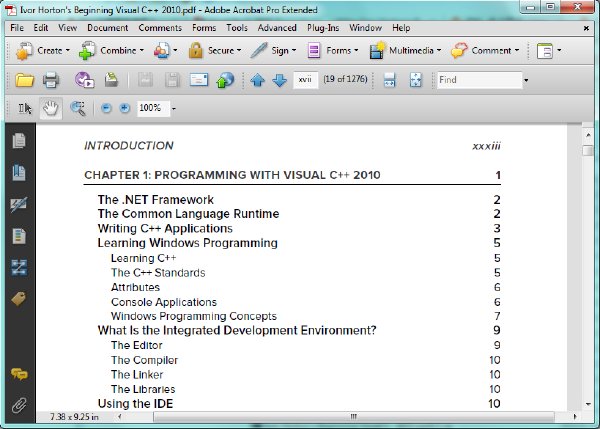This screenshot has height=429, width=600.
Task: Click the horizontal scrollbar right arrow
Action: 575,417
